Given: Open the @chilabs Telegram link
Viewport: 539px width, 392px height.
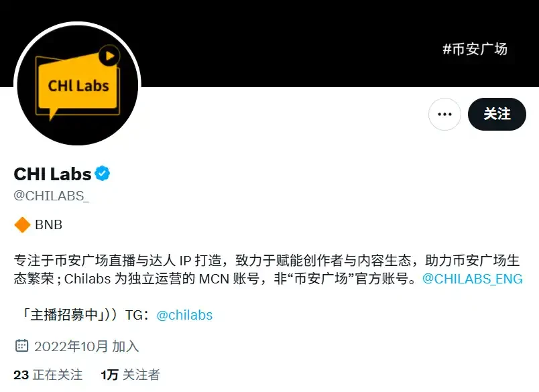Looking at the screenshot, I should 184,315.
